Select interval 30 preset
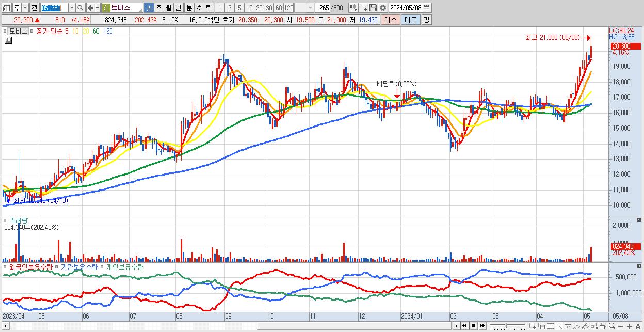Image resolution: width=644 pixels, height=332 pixels. pos(269,8)
